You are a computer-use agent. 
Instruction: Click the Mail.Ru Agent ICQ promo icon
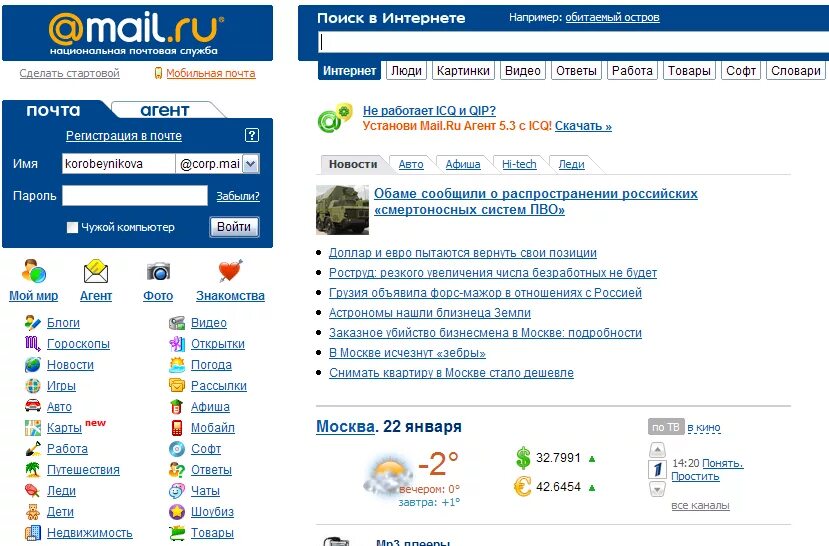pyautogui.click(x=335, y=118)
